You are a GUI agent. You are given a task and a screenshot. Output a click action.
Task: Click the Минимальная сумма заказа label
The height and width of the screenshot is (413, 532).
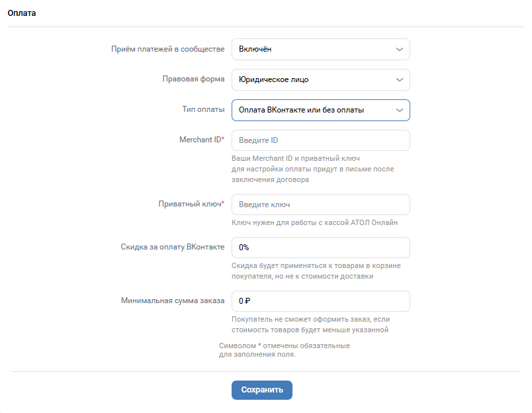tap(173, 300)
